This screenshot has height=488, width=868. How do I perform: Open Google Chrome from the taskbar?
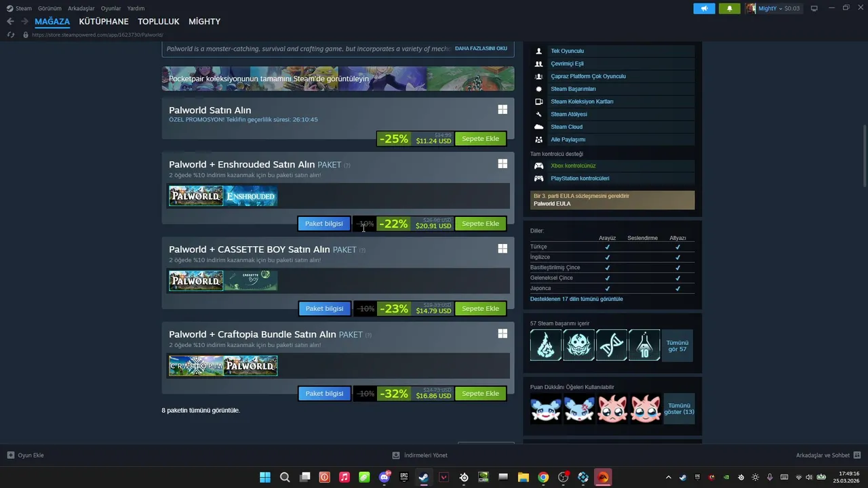tap(543, 477)
